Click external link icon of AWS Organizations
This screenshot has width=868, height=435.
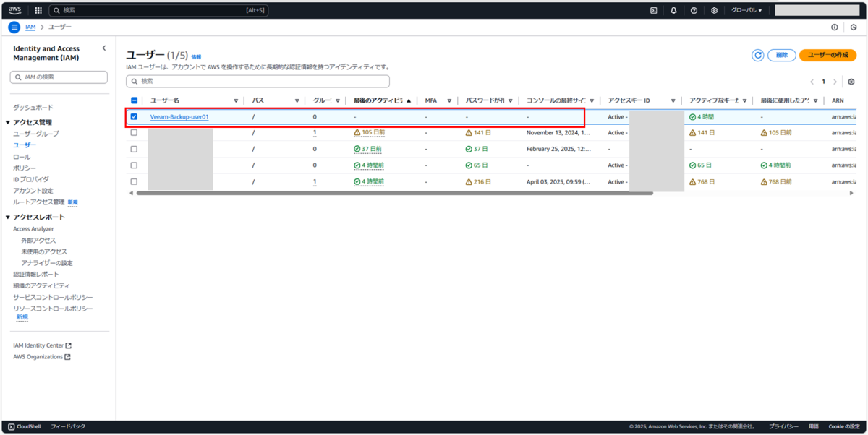(68, 356)
